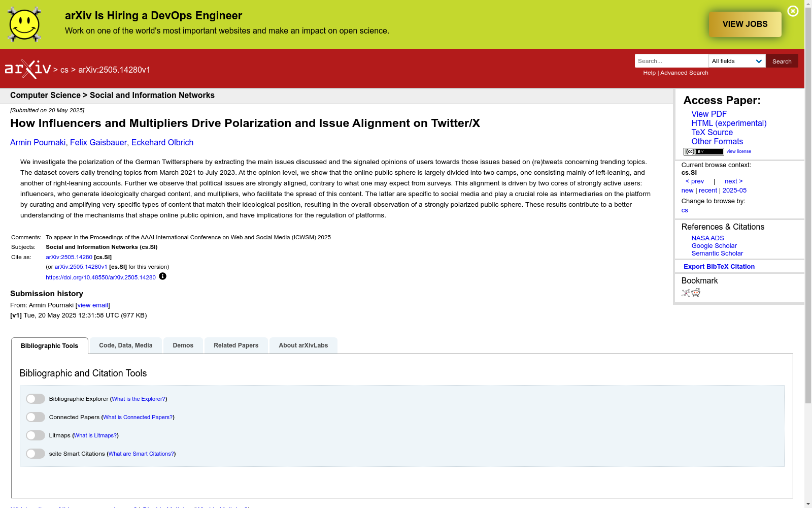This screenshot has height=508, width=812.
Task: Open the Creative Commons BY license badge
Action: click(x=703, y=151)
